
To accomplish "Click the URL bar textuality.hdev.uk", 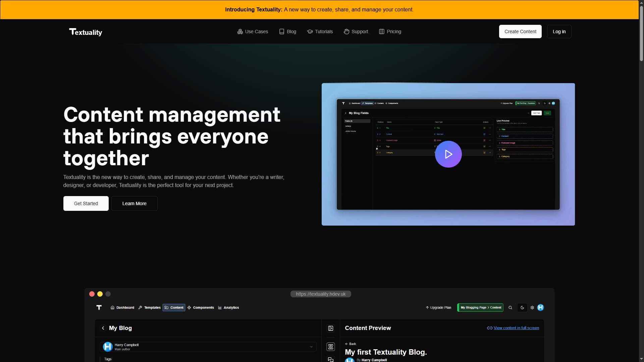I will 321,294.
